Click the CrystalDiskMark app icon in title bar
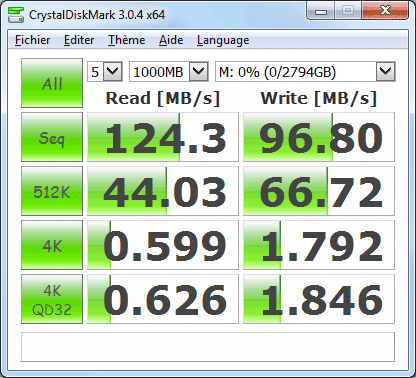This screenshot has width=416, height=378. 16,14
